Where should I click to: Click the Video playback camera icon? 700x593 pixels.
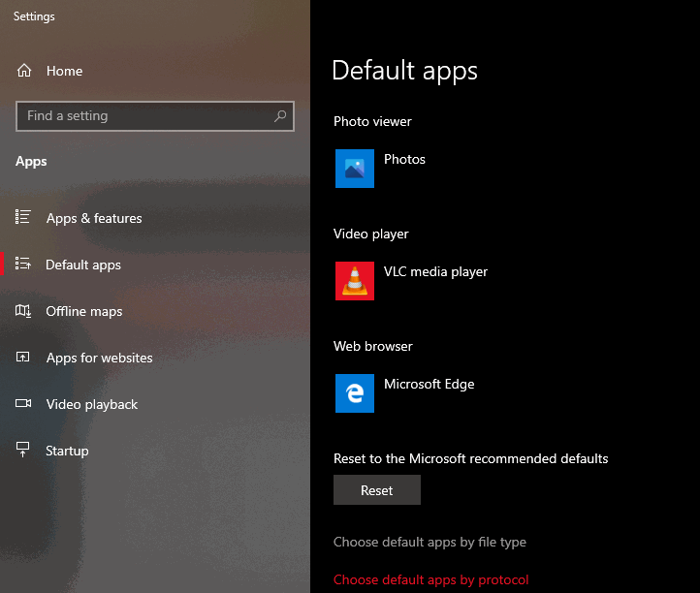coord(23,403)
